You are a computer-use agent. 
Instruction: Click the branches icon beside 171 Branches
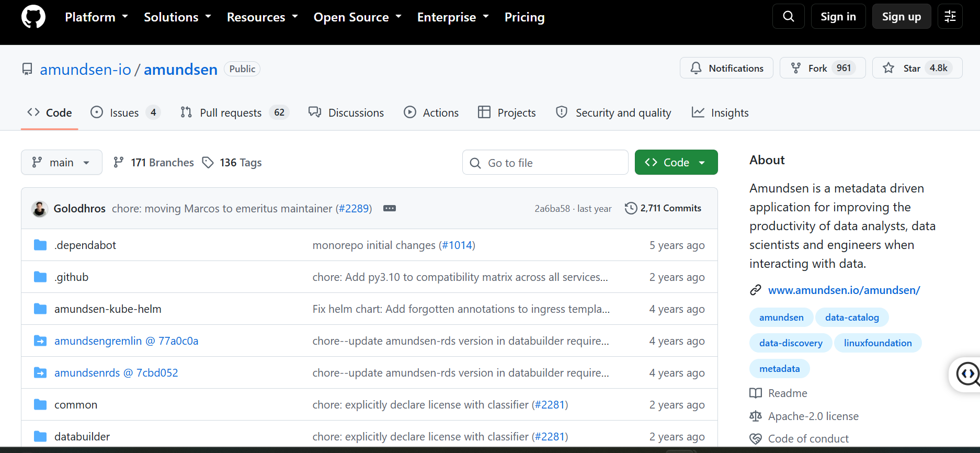coord(119,162)
